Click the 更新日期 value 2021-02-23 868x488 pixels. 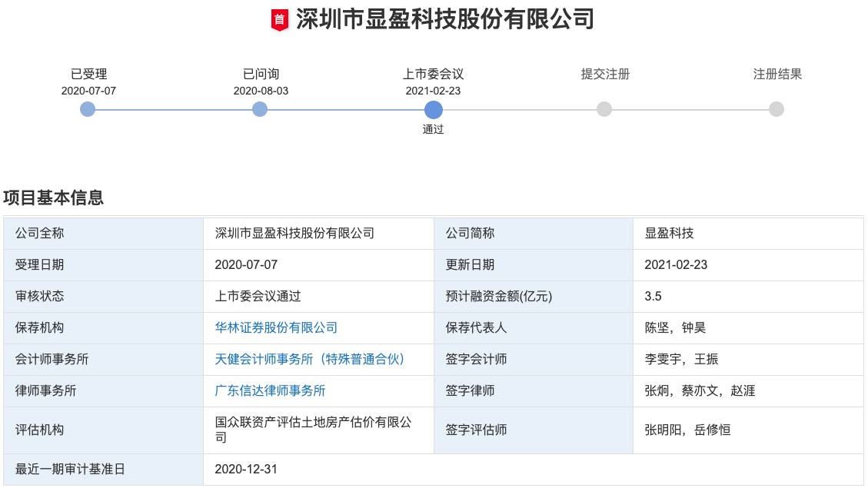(x=676, y=264)
